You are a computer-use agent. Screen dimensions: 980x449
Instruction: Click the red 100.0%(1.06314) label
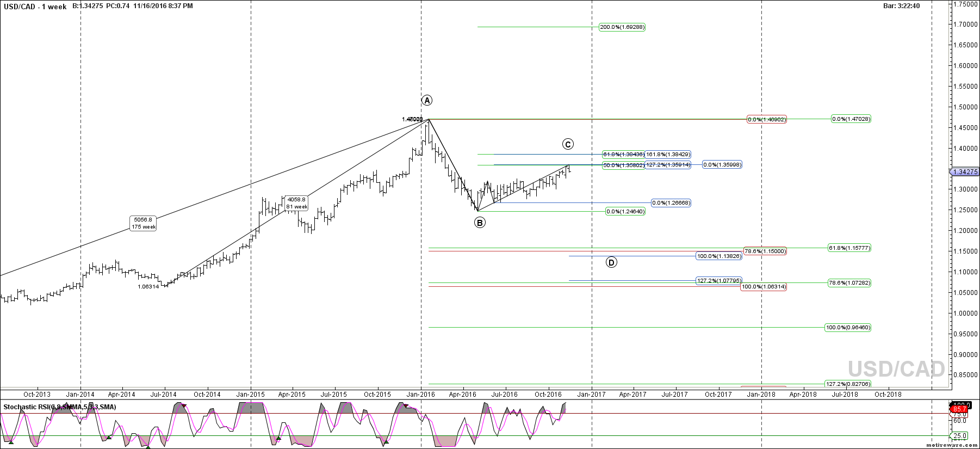[x=764, y=287]
